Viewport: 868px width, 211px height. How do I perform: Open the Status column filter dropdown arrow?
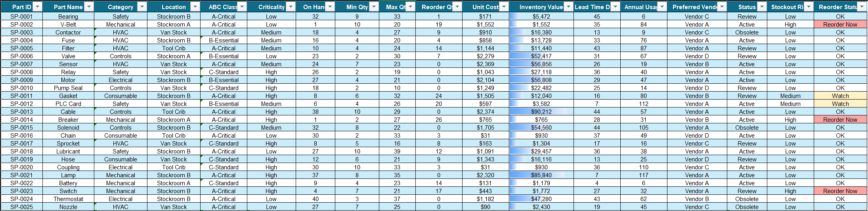762,7
